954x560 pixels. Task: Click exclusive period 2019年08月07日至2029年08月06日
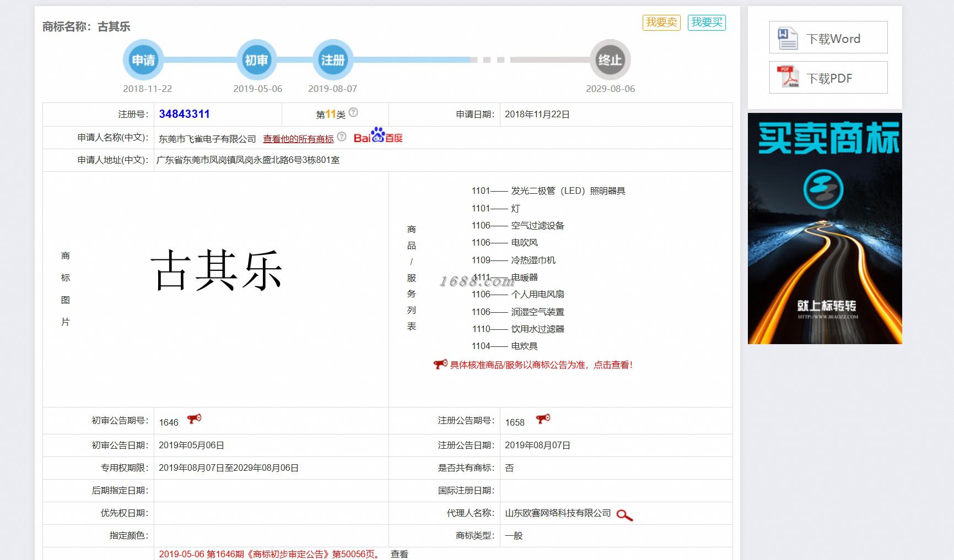(x=229, y=467)
